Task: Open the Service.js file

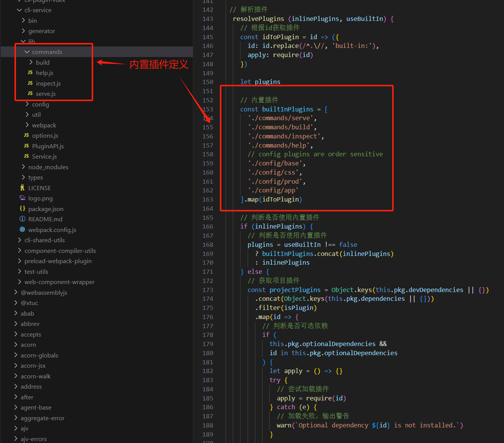Action: pyautogui.click(x=44, y=156)
